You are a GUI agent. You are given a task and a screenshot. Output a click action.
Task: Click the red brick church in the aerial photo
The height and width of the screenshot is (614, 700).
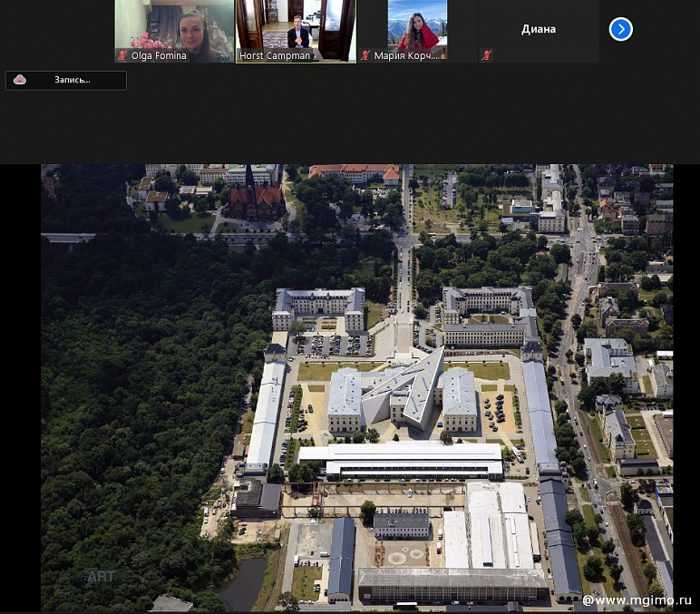click(x=253, y=197)
